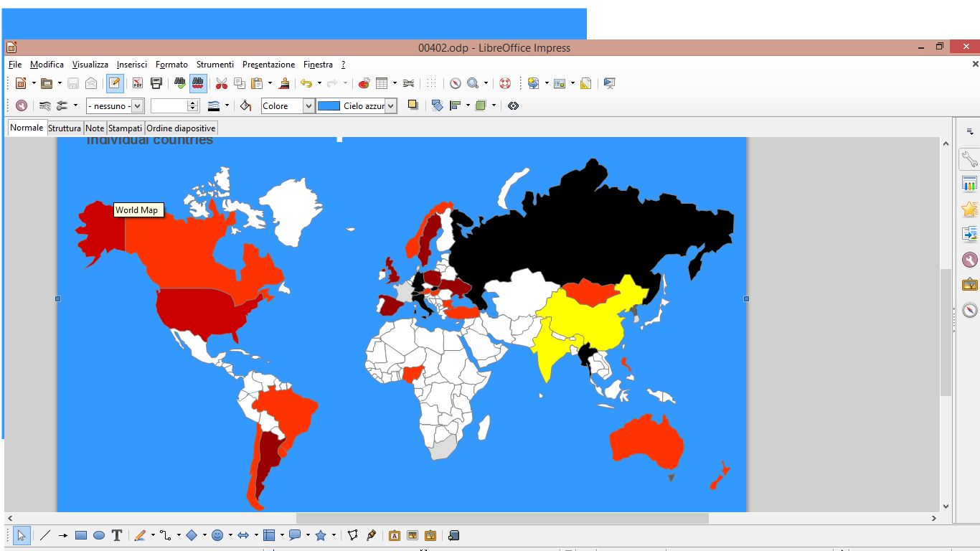Open the Navigator in the sidebar
This screenshot has height=551, width=980.
pos(970,310)
